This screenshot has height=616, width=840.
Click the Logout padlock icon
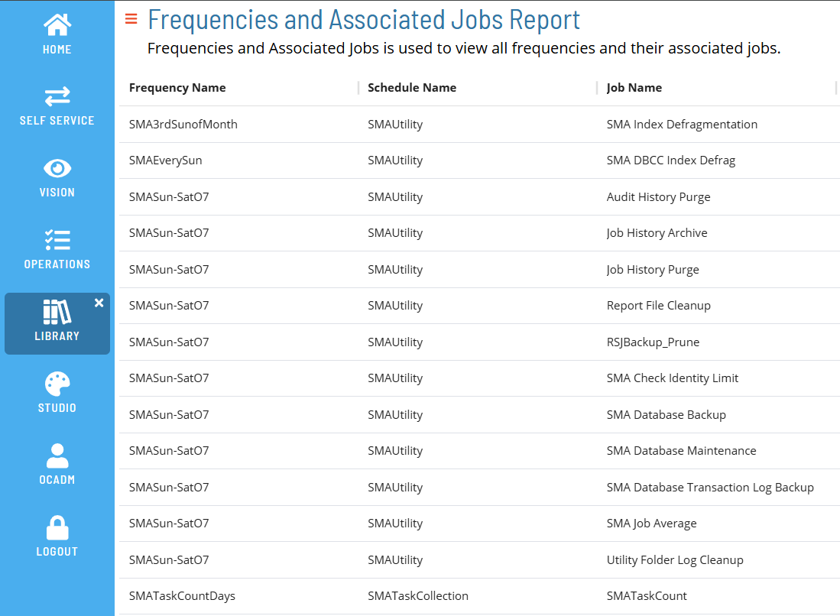point(57,527)
